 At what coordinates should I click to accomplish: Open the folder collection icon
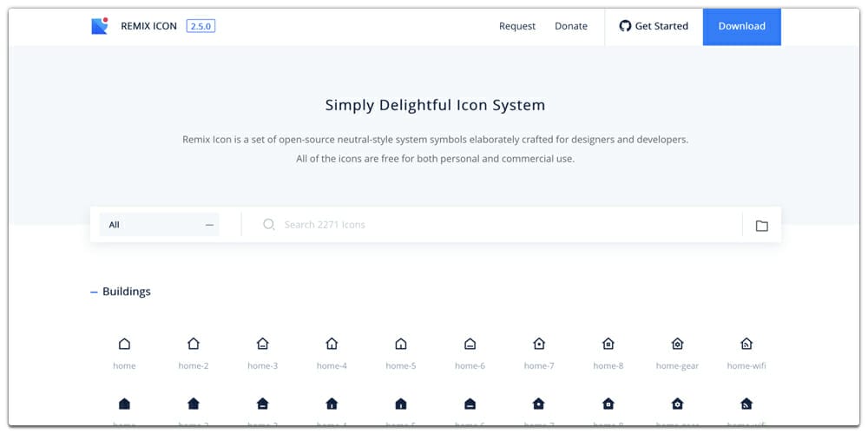[761, 226]
